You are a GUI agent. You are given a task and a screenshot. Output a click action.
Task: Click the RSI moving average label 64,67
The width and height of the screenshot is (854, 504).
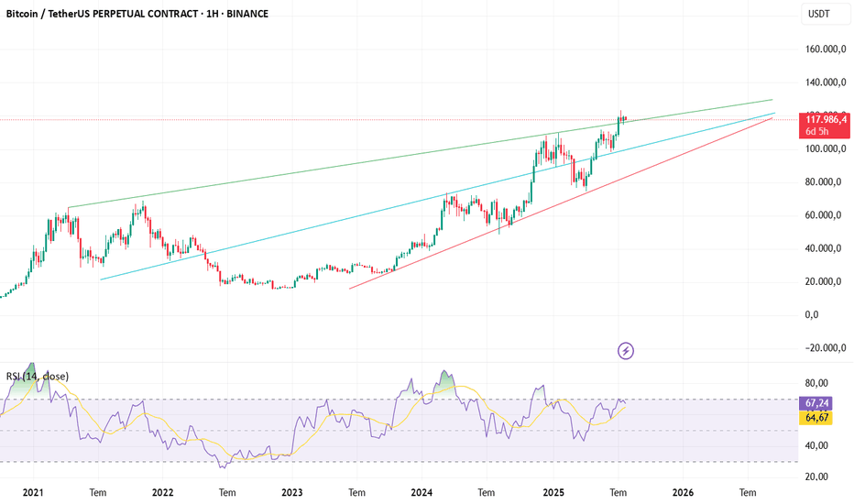(816, 418)
